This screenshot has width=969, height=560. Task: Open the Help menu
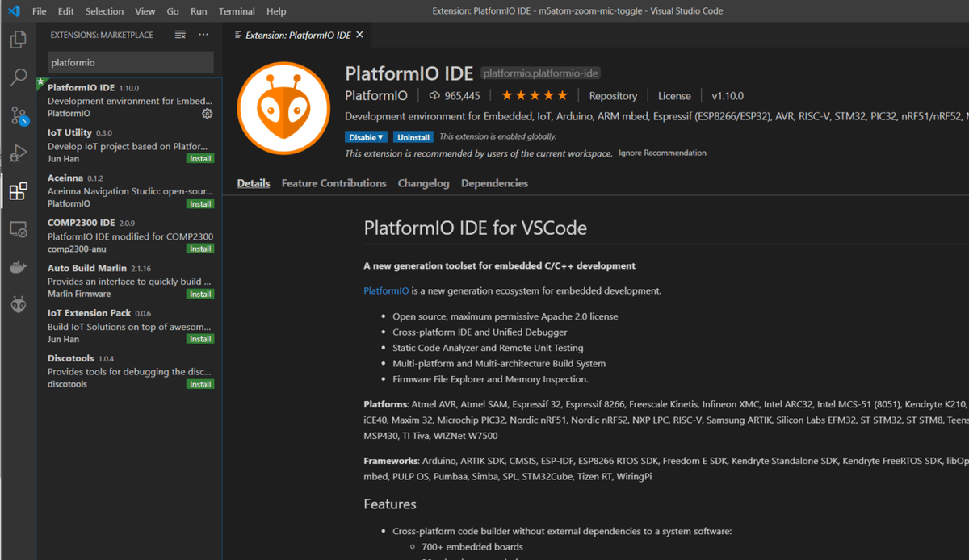(276, 11)
